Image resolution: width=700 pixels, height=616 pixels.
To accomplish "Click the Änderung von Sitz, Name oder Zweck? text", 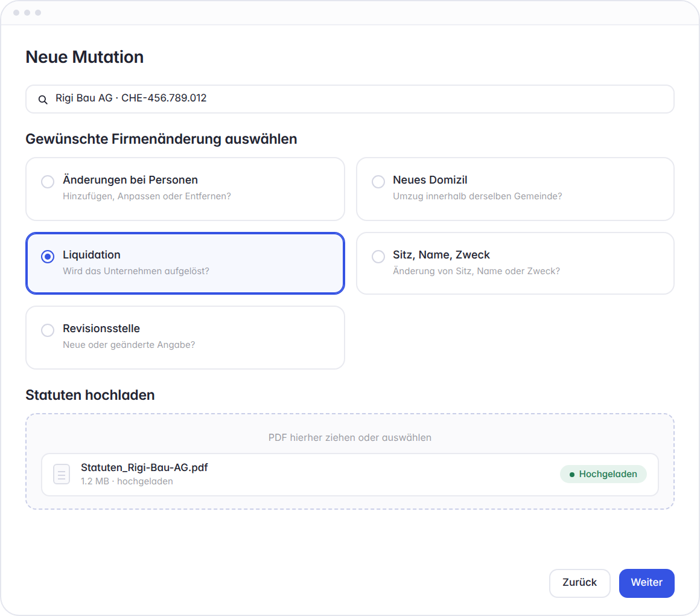I will (x=476, y=271).
